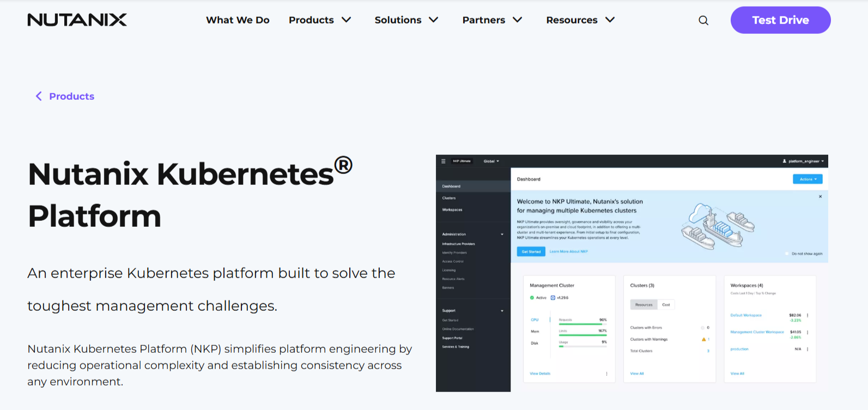
Task: Click the Nutanix logo
Action: tap(77, 20)
